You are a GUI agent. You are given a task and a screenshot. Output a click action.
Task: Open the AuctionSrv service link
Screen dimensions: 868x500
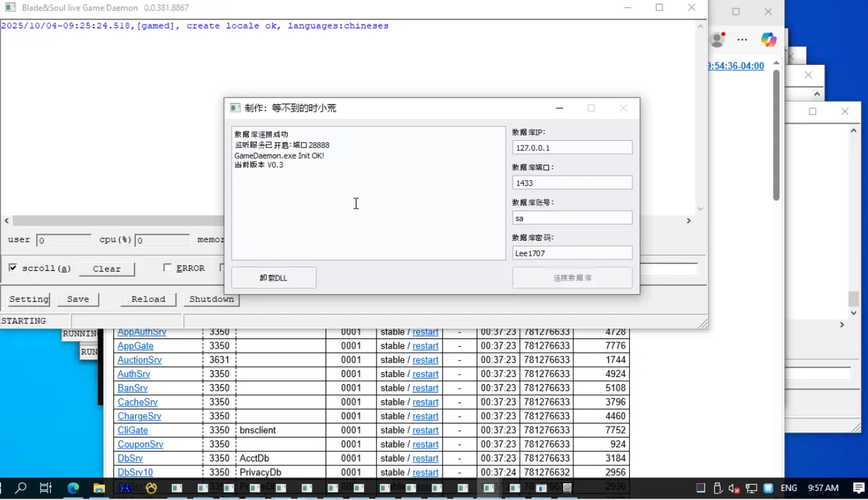[x=140, y=360]
